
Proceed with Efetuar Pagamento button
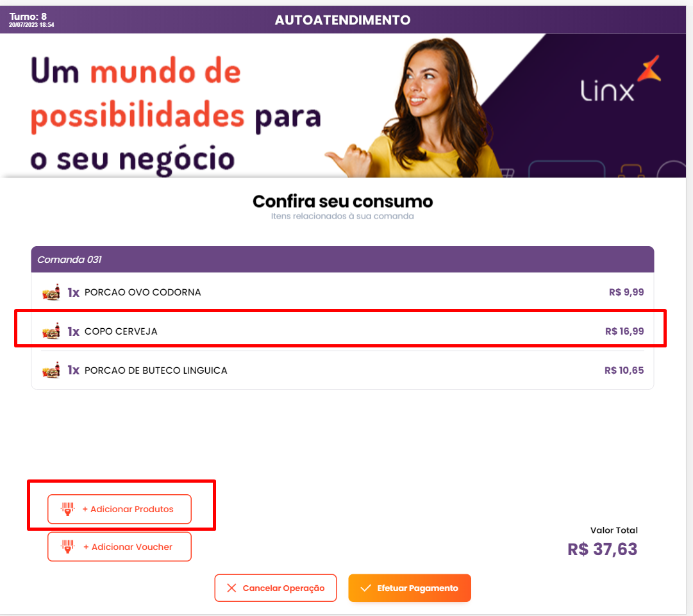click(x=410, y=588)
